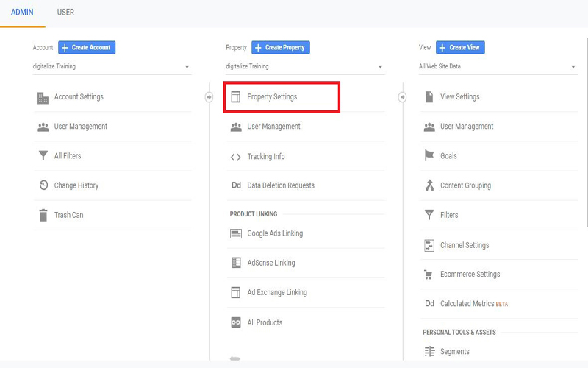Open the Account selector dropdown

(x=112, y=66)
